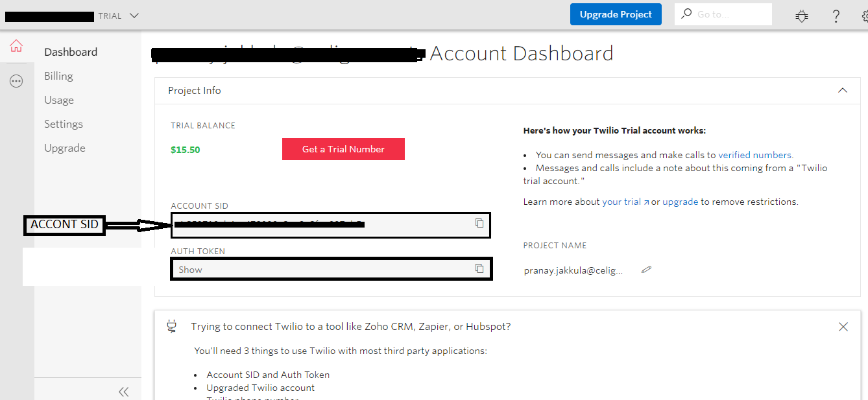Image resolution: width=868 pixels, height=400 pixels.
Task: Focus the Go to search field
Action: [x=723, y=14]
